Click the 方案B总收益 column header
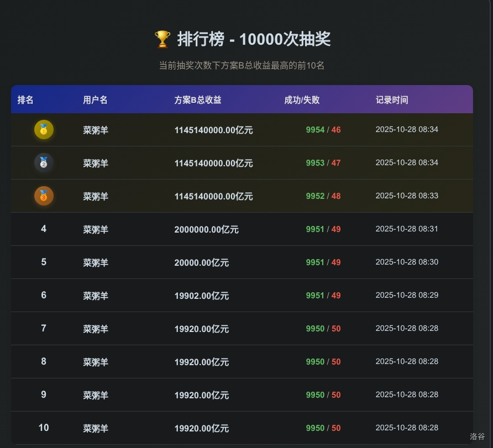 coord(197,100)
